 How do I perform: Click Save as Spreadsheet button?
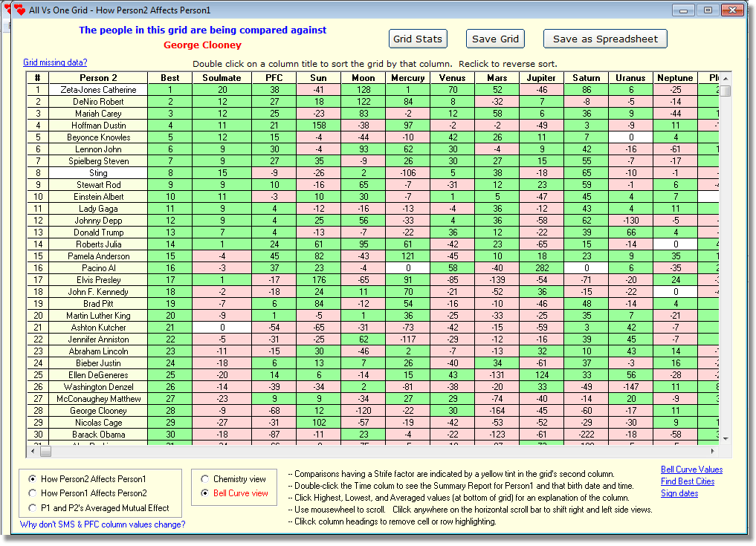[x=605, y=39]
